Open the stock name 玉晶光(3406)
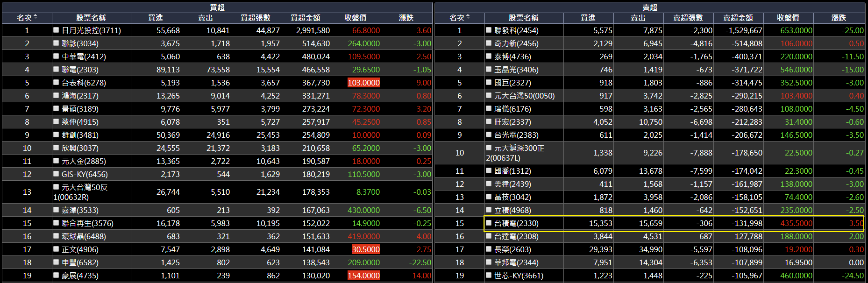 point(516,70)
